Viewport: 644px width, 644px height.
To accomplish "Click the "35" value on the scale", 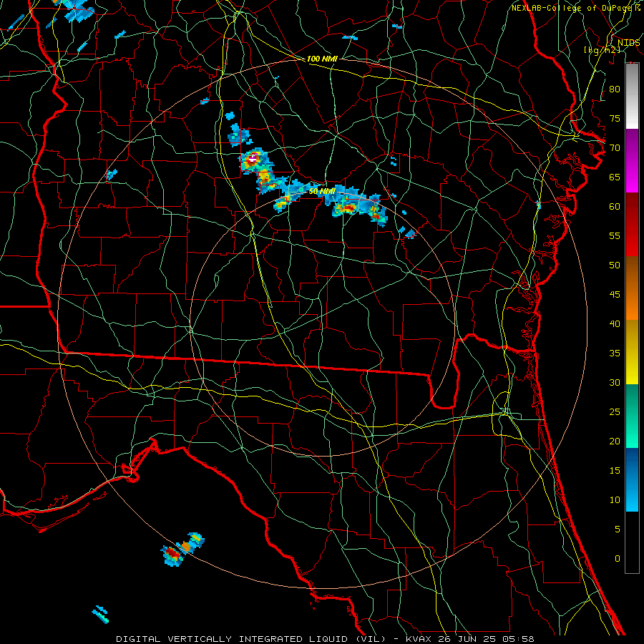I will pos(615,353).
